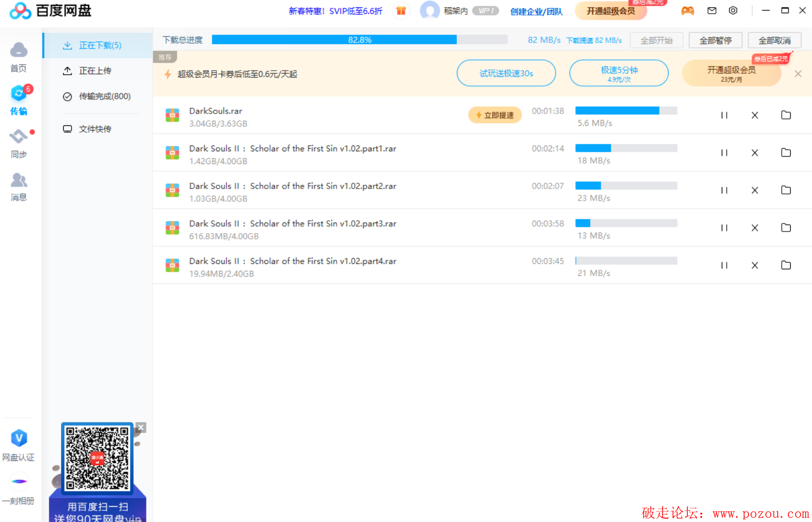Open the 同步 sync sidebar icon

pyautogui.click(x=19, y=136)
